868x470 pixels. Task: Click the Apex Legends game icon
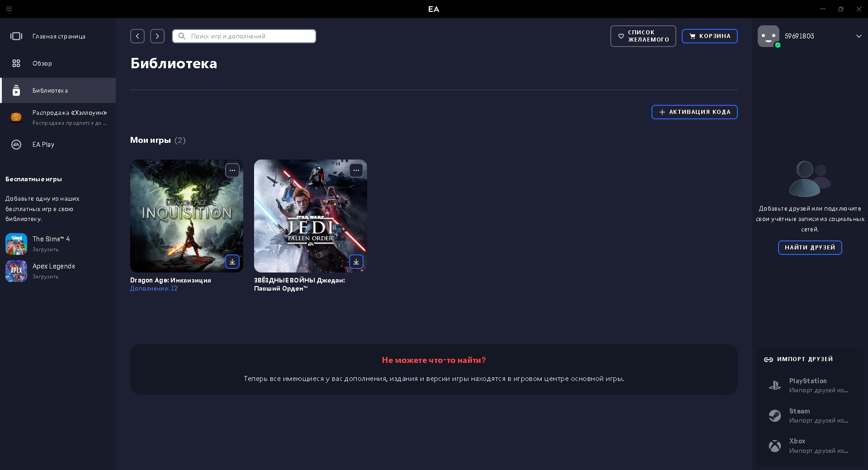[x=16, y=271]
